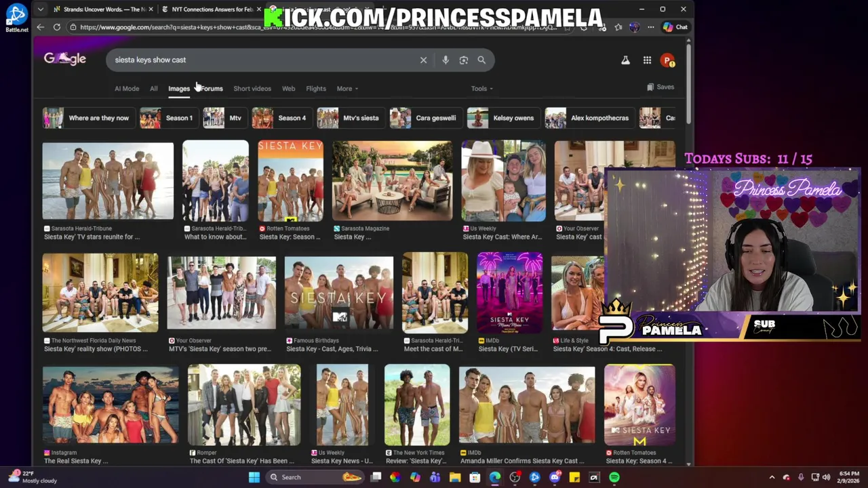Select the All results tab

[154, 89]
